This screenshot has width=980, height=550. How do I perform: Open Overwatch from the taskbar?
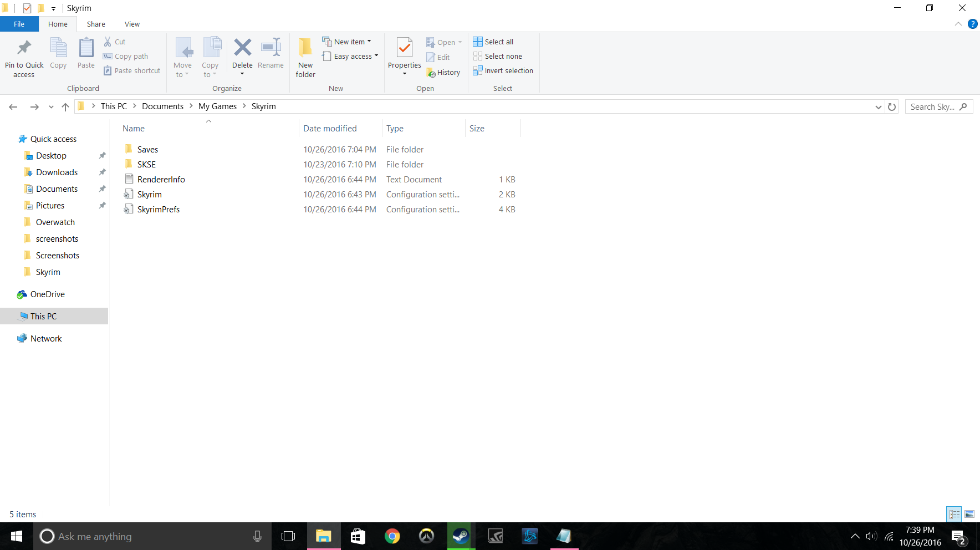coord(426,536)
